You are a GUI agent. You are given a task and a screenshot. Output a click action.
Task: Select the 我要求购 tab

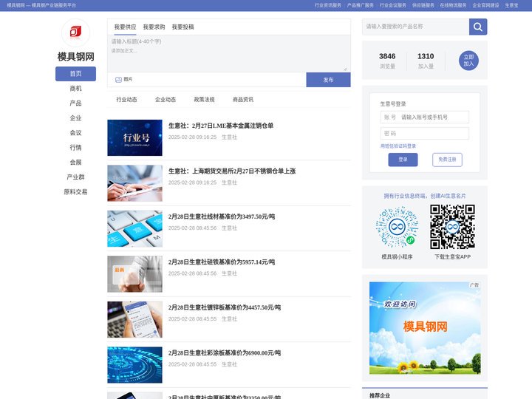(154, 27)
